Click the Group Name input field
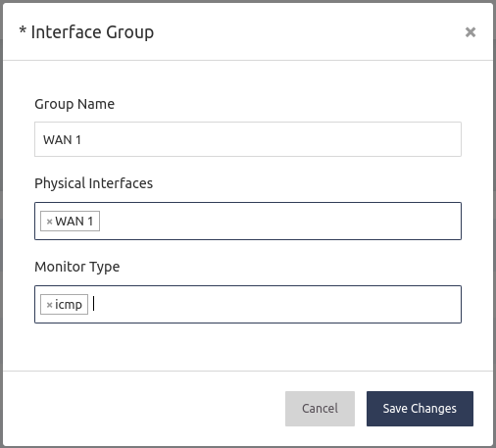The width and height of the screenshot is (496, 448). click(248, 139)
